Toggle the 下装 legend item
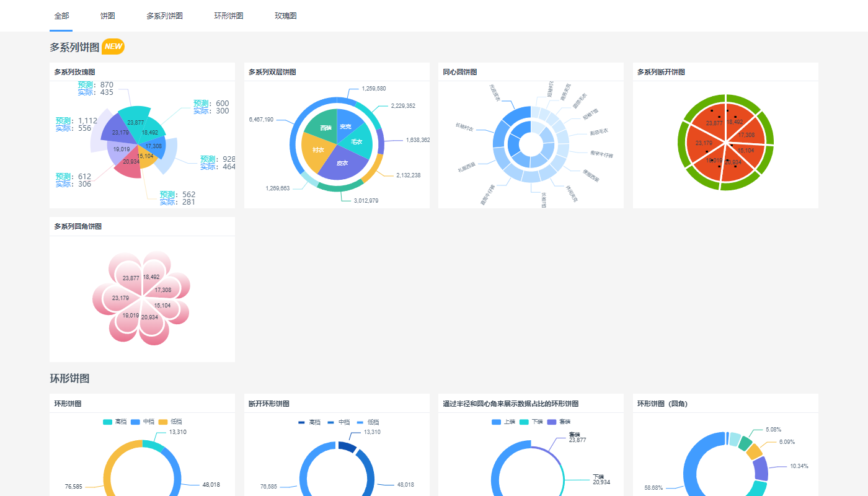The width and height of the screenshot is (868, 496). point(531,422)
